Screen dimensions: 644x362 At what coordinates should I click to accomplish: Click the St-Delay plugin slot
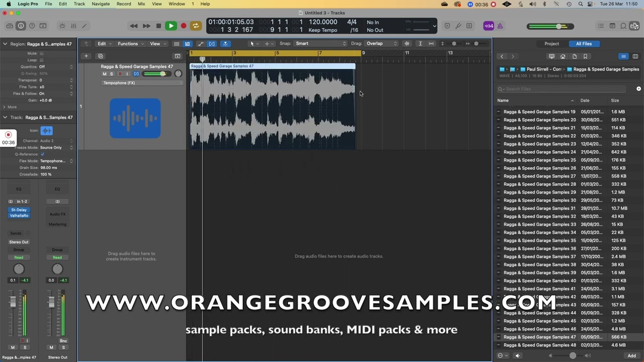19,210
